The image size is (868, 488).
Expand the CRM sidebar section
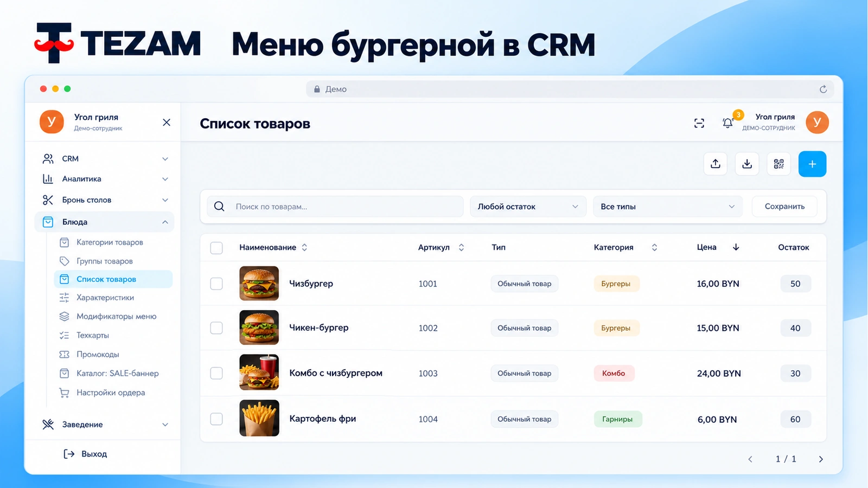pos(104,159)
